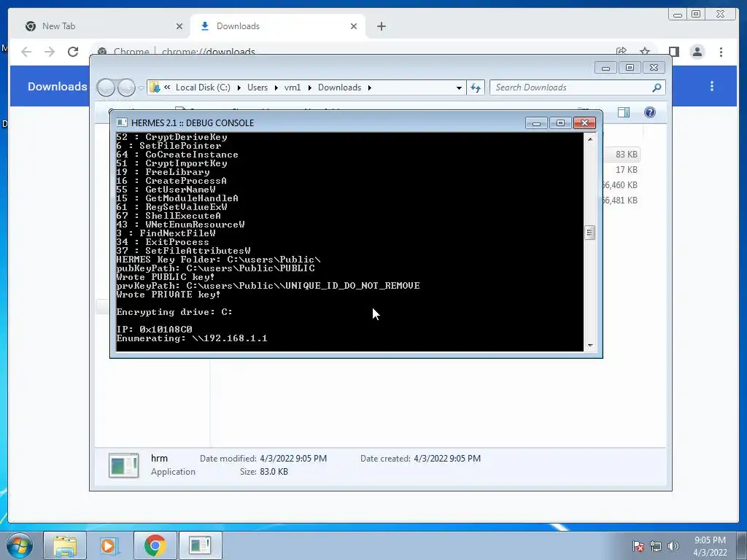Minimize the Explorer Downloads window
Screen dimensions: 747x560
pos(605,68)
